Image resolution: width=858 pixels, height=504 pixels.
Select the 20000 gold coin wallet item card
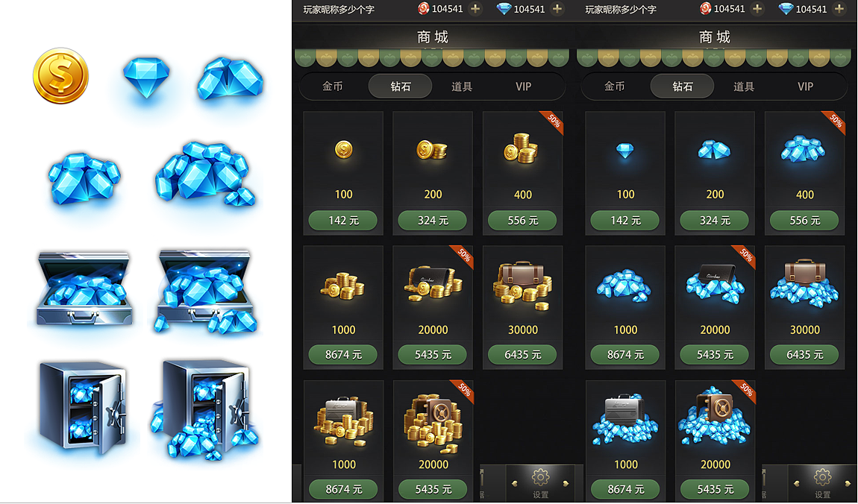[x=433, y=307]
